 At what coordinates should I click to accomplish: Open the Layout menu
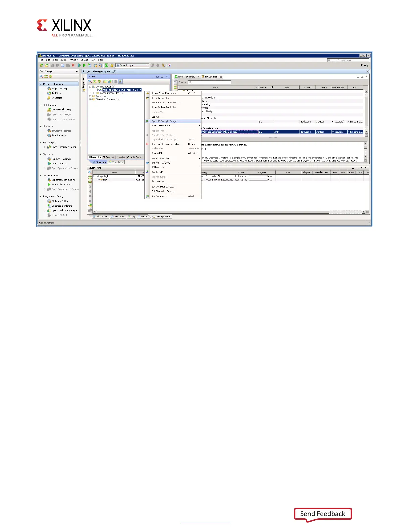(x=84, y=60)
